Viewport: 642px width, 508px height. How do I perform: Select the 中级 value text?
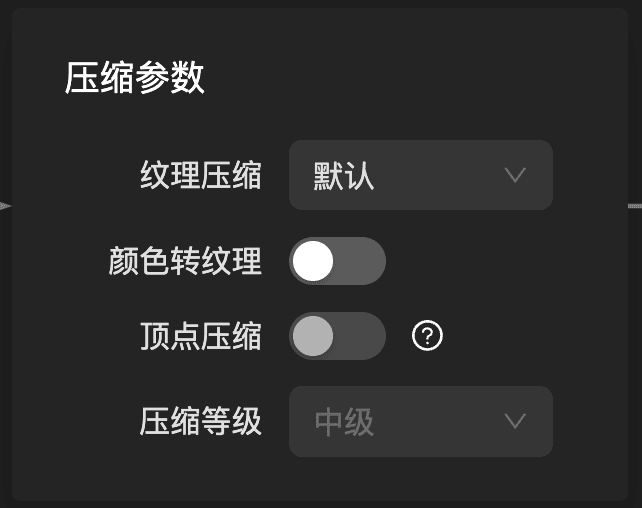click(344, 422)
